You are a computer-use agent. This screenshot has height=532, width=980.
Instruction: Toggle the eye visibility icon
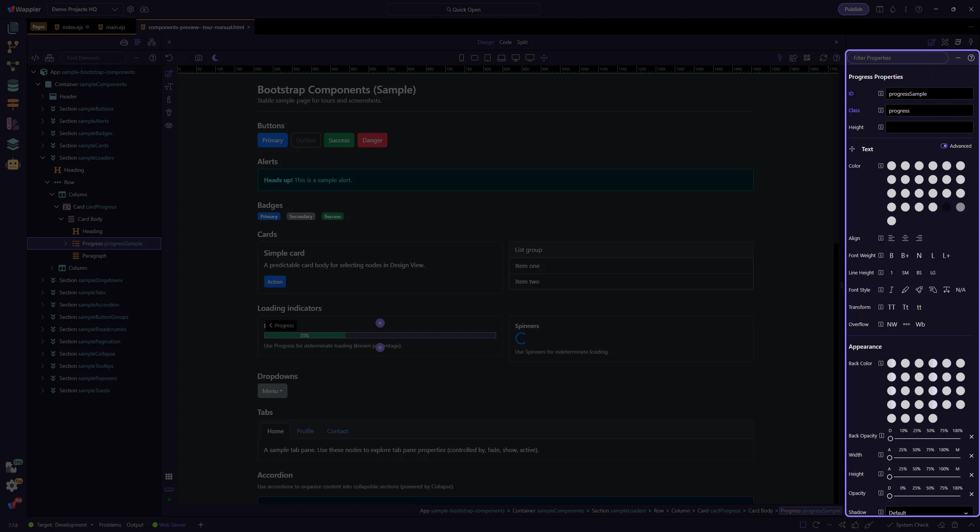(x=169, y=126)
